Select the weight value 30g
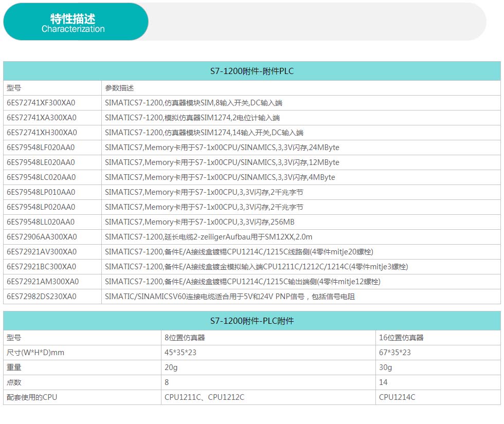The height and width of the screenshot is (424, 504). tap(385, 367)
